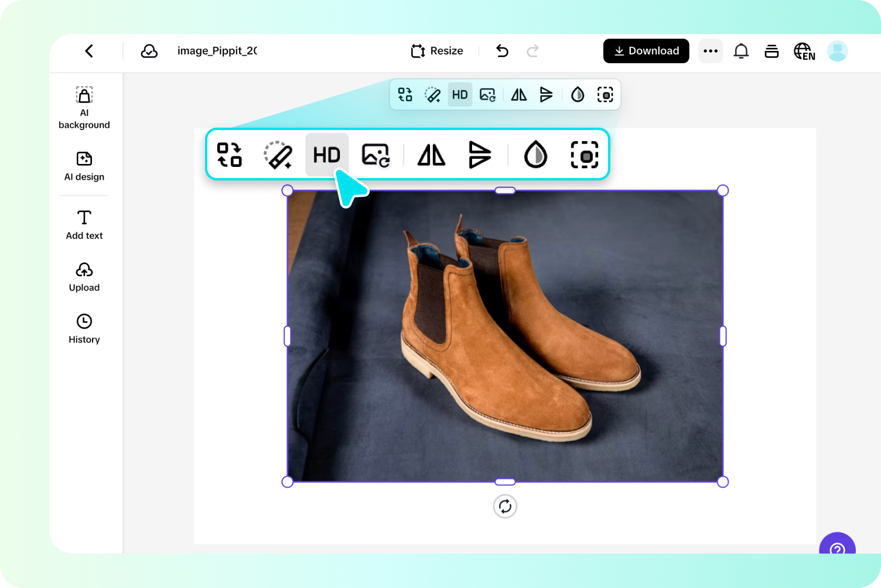881x588 pixels.
Task: Open the image replace tool
Action: tap(375, 155)
